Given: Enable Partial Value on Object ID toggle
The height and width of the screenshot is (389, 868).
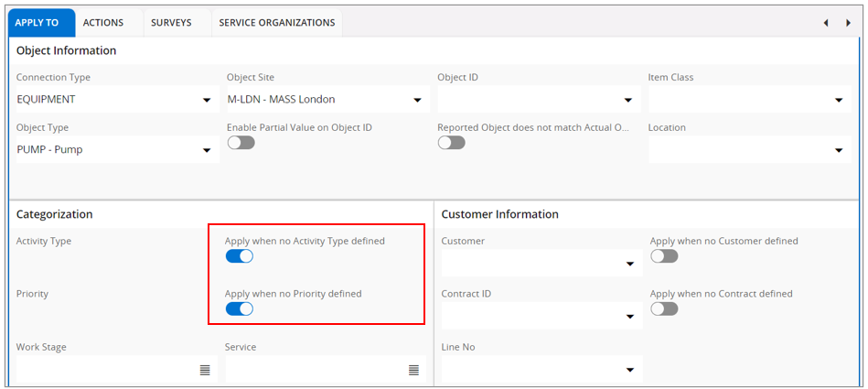Looking at the screenshot, I should point(241,143).
